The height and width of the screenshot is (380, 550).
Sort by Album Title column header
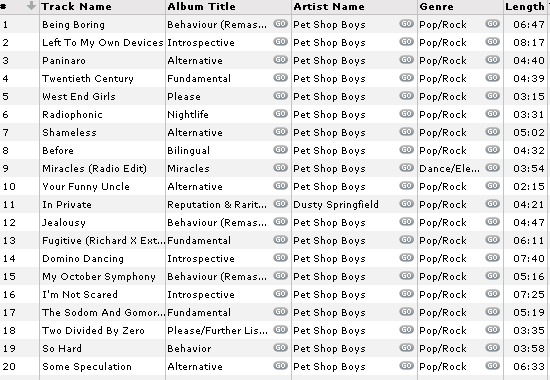click(x=201, y=7)
